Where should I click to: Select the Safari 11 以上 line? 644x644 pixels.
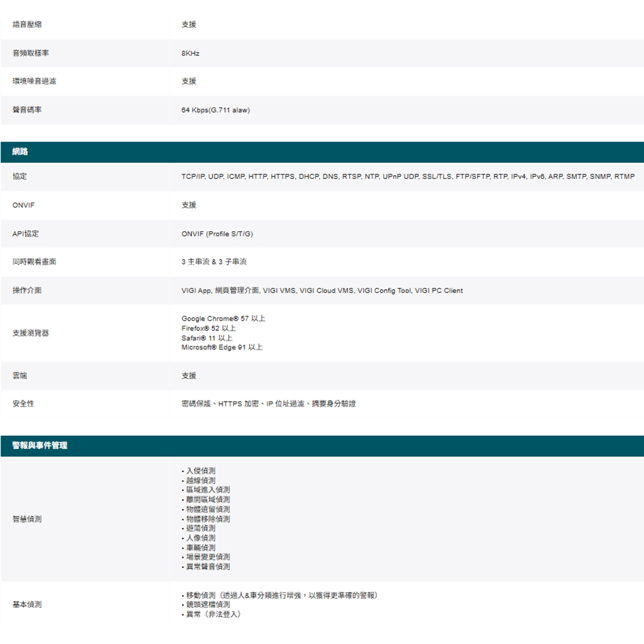pos(207,338)
